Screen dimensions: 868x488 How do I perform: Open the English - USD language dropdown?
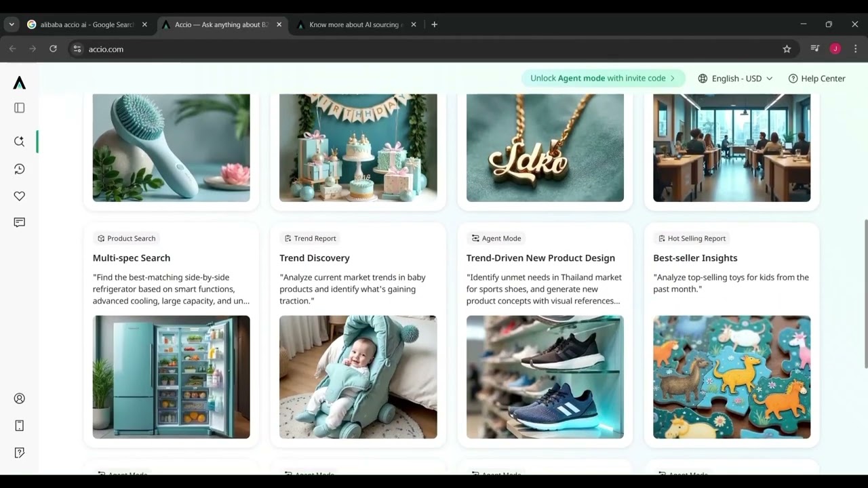coord(736,79)
